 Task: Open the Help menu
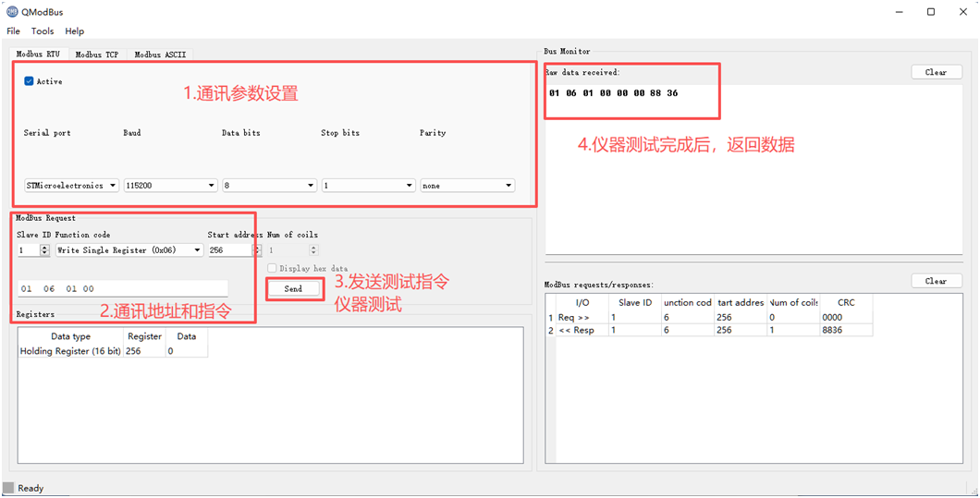click(74, 31)
